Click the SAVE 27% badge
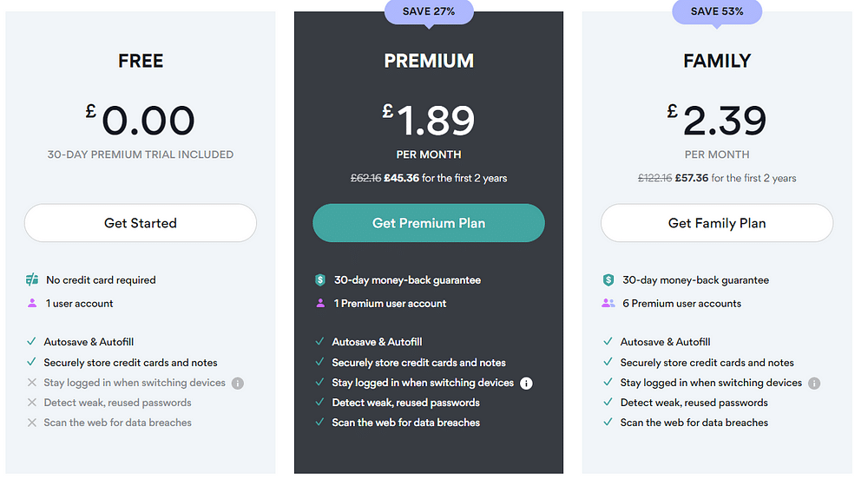 [x=429, y=12]
